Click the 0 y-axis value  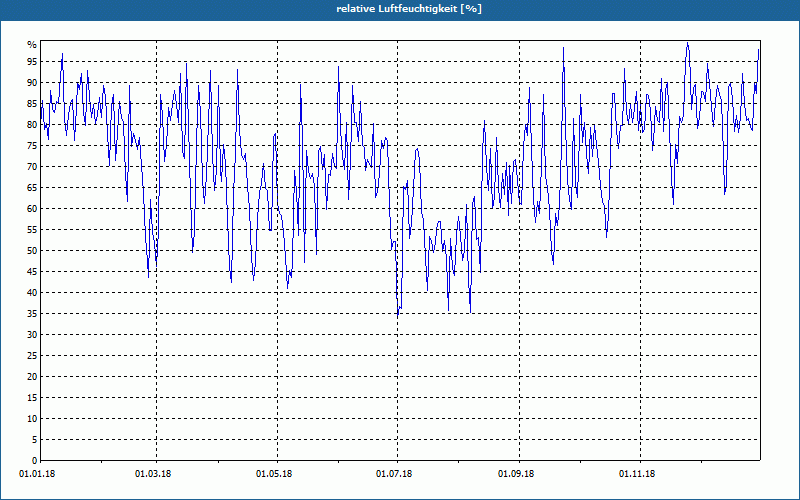click(x=35, y=461)
